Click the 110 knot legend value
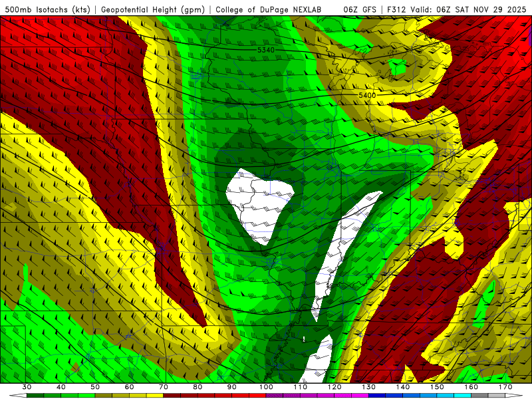 tap(301, 387)
